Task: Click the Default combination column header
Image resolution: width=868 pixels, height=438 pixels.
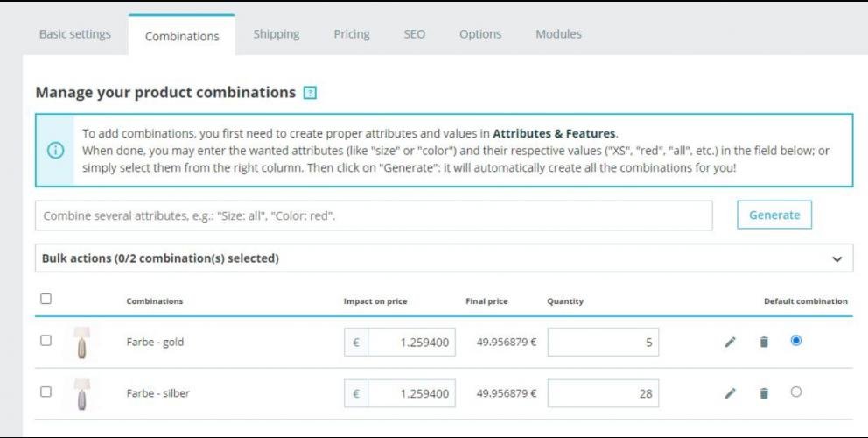Action: click(x=806, y=301)
